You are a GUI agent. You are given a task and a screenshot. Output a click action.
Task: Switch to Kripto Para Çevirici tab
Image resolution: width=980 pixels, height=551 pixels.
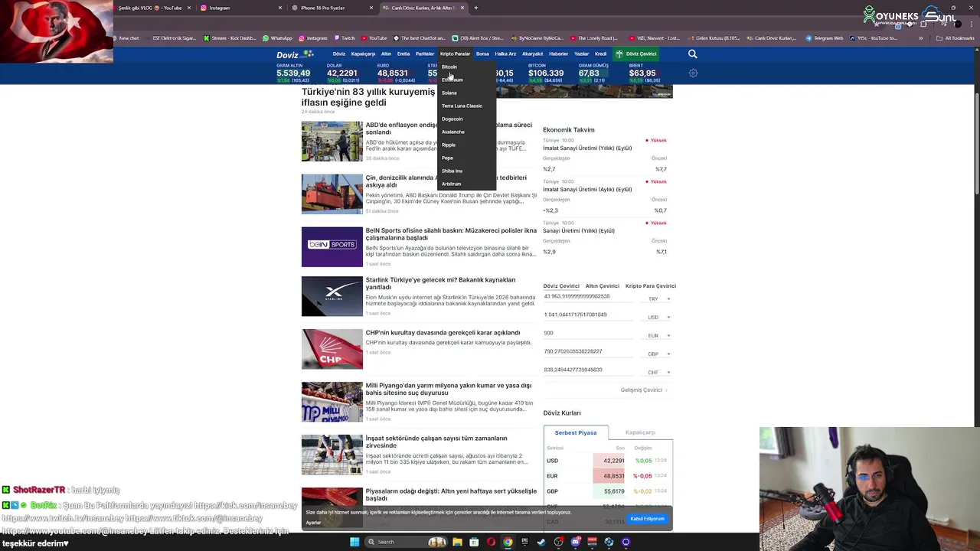pos(651,285)
